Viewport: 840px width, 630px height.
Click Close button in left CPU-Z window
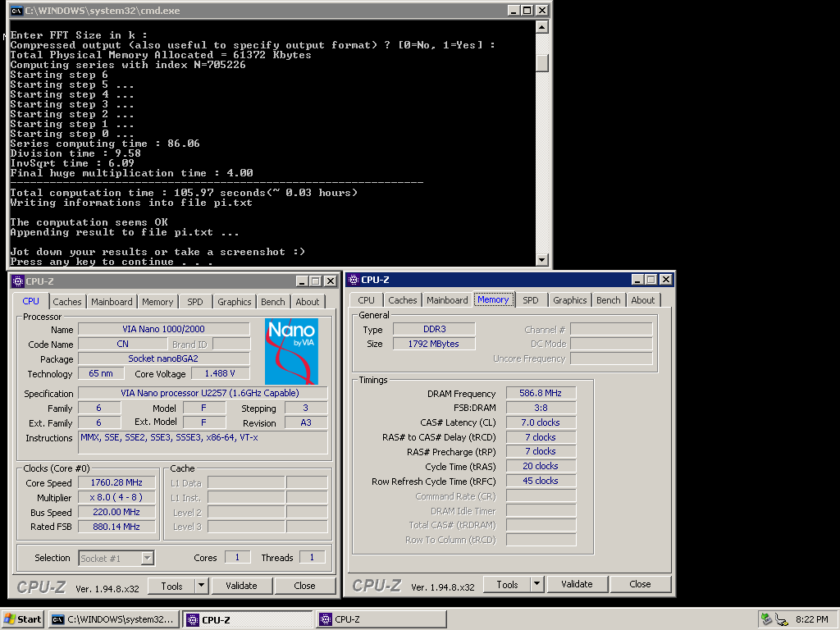click(305, 586)
